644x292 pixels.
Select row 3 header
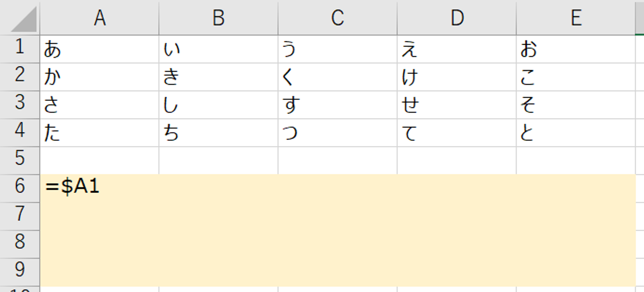pos(20,105)
